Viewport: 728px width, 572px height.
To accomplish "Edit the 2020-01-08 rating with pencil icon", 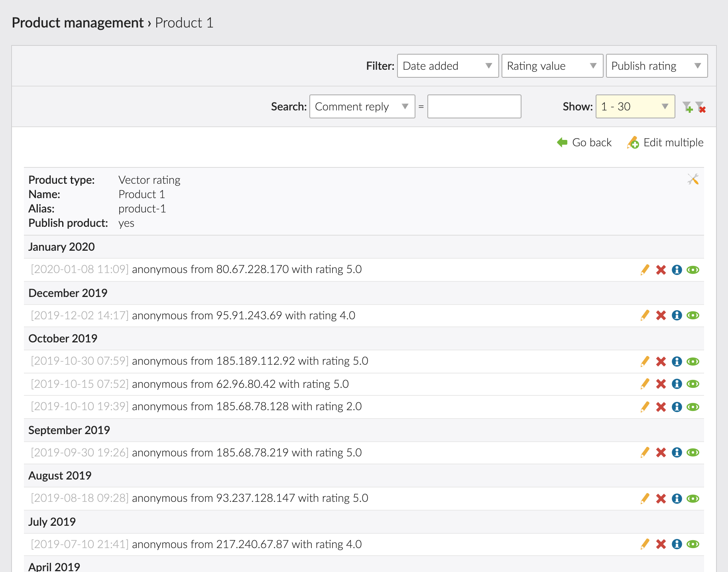I will tap(645, 270).
